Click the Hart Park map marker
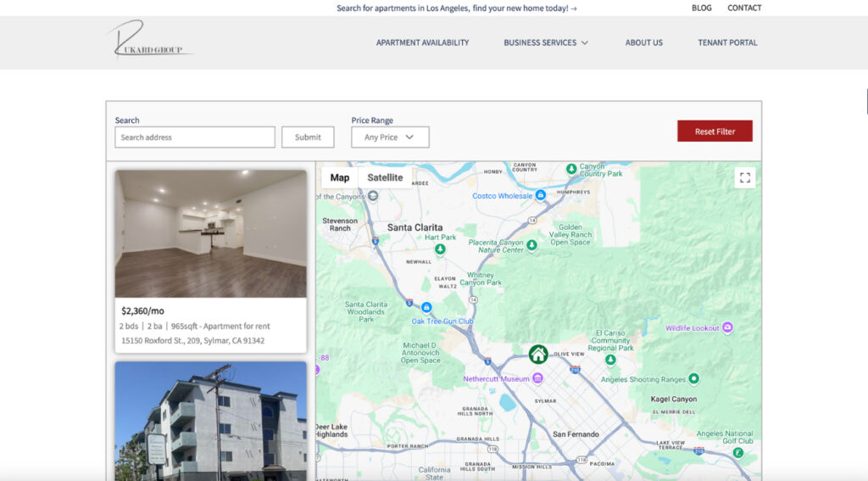868x481 pixels. (440, 249)
